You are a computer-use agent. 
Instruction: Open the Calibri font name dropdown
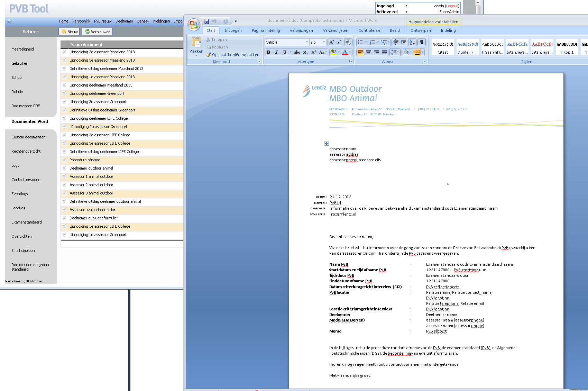click(307, 42)
